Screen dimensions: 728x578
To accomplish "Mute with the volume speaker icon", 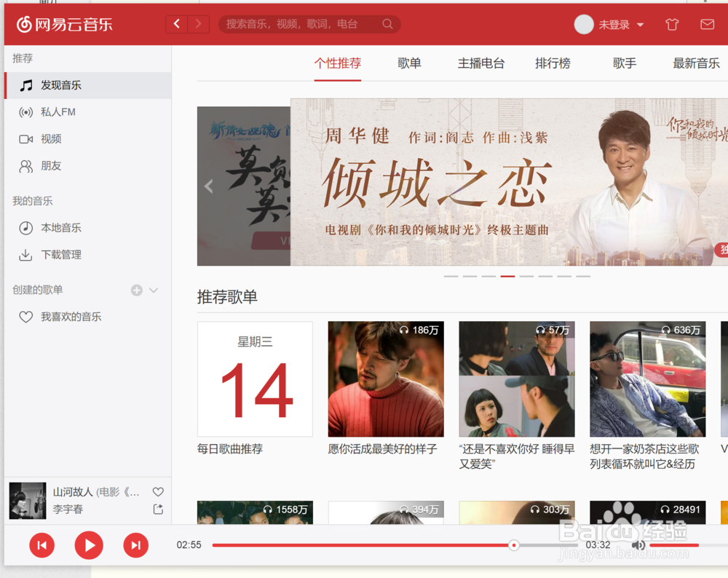I will click(x=638, y=545).
